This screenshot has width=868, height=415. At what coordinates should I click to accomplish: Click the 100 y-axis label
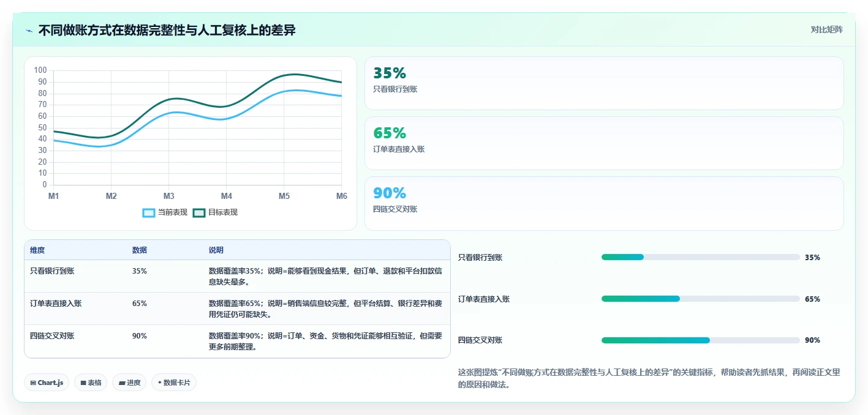[40, 70]
